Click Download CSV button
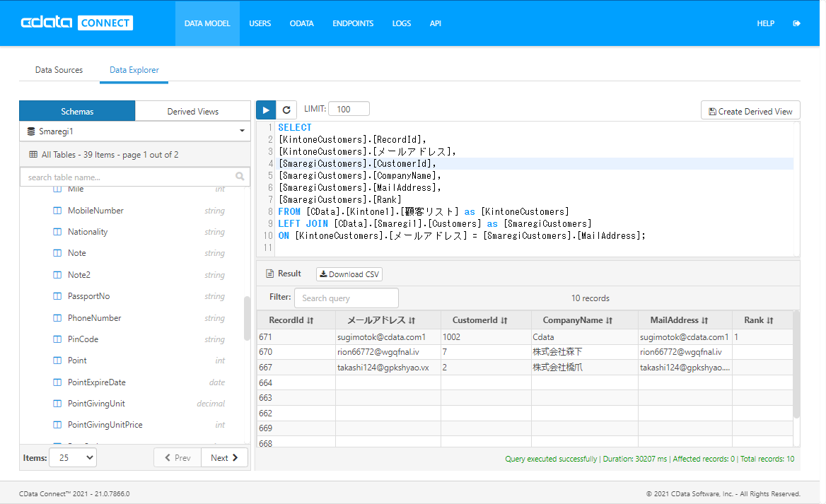The image size is (826, 504). pos(349,274)
